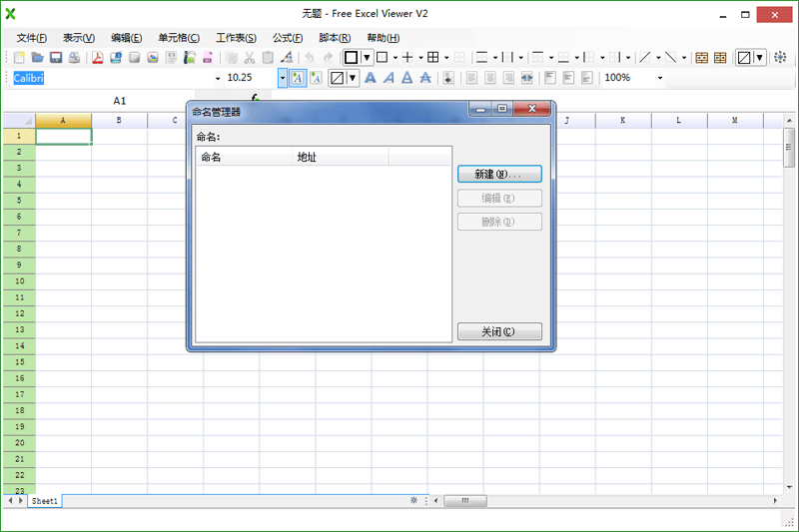Click the function fx icon in formula bar
This screenshot has height=532, width=799.
(x=255, y=98)
